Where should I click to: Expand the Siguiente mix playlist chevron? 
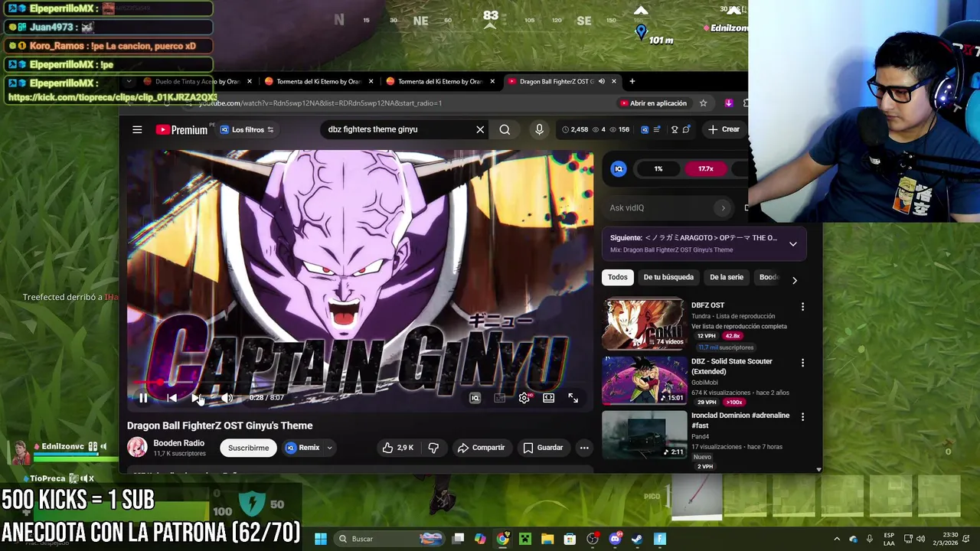793,244
